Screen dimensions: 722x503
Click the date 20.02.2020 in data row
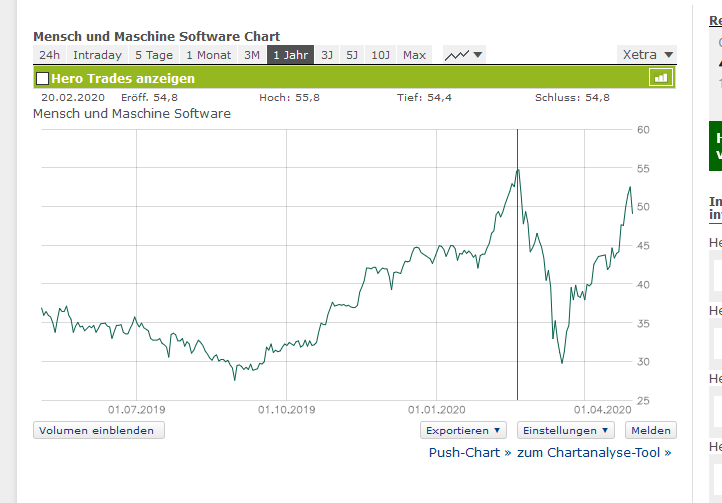point(73,97)
